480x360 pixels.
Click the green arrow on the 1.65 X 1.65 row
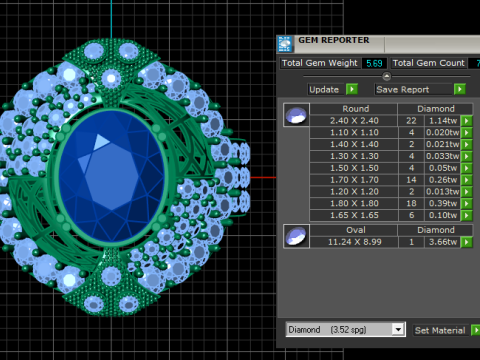467,215
